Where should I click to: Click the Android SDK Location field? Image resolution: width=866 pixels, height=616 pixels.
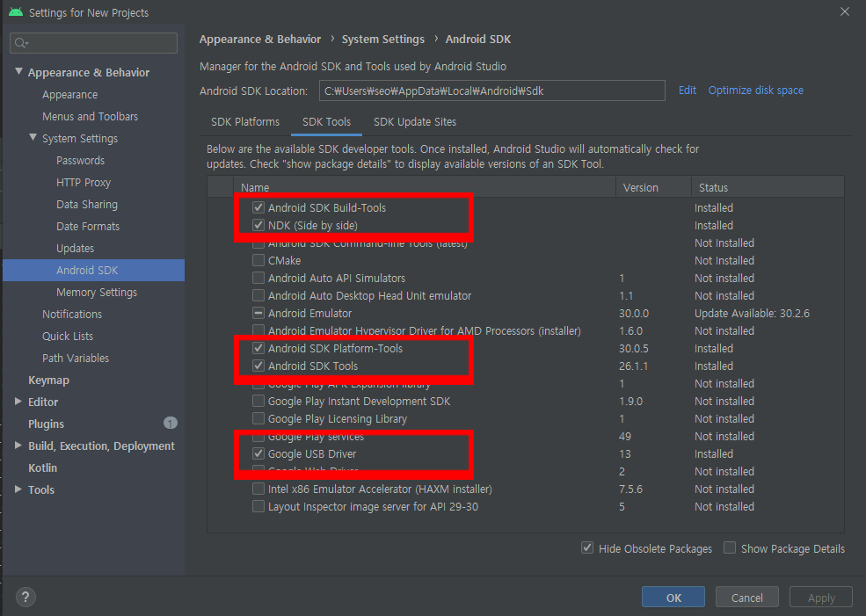492,91
